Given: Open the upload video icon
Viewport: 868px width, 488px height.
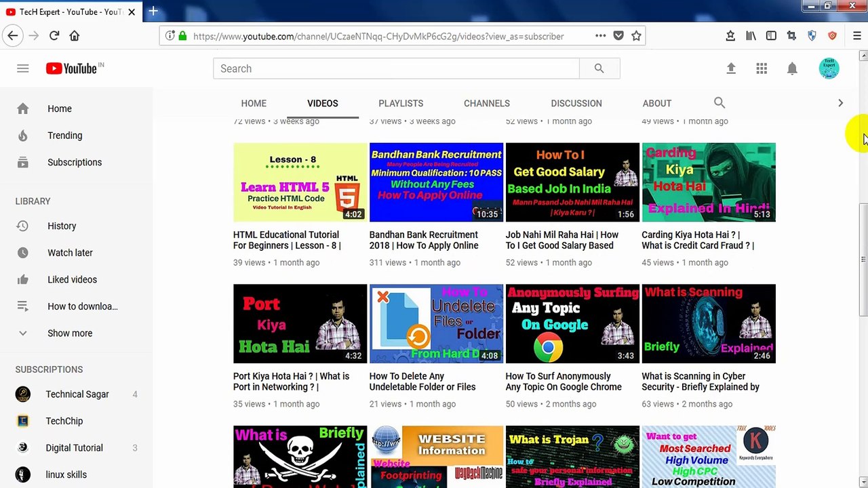Looking at the screenshot, I should pos(731,68).
